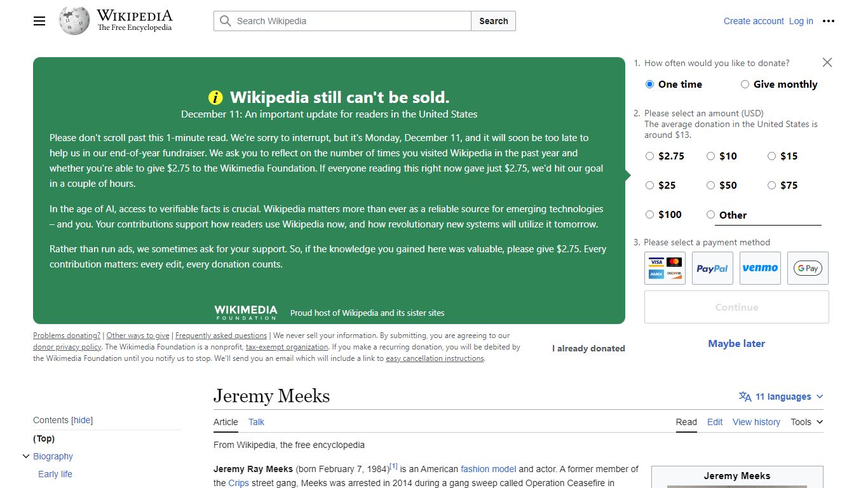
Task: Click the Wikipedia globe logo
Action: click(74, 21)
